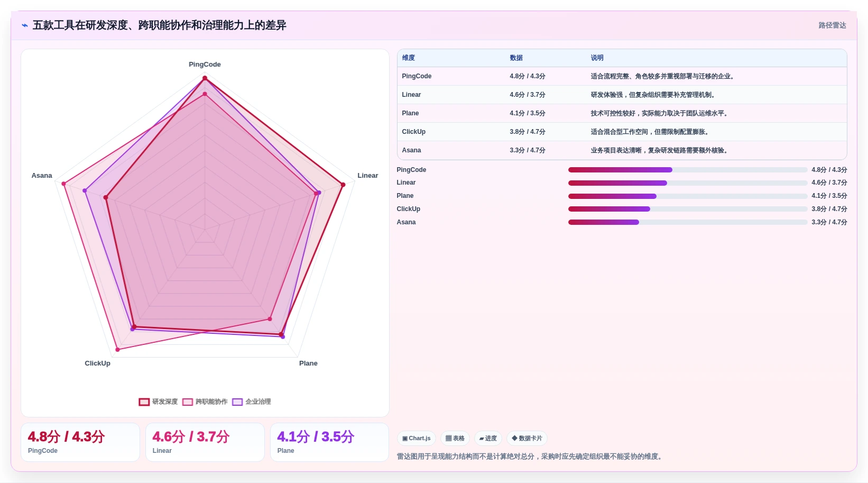Click table cell 4.6分 / 3.7分

click(x=528, y=95)
